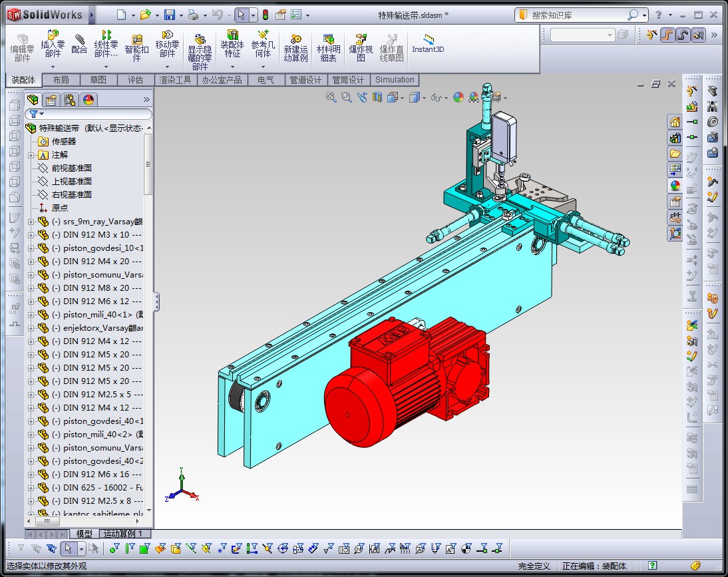Expand the DIN 912 M3 x 10 node
This screenshot has width=728, height=577.
click(x=31, y=235)
